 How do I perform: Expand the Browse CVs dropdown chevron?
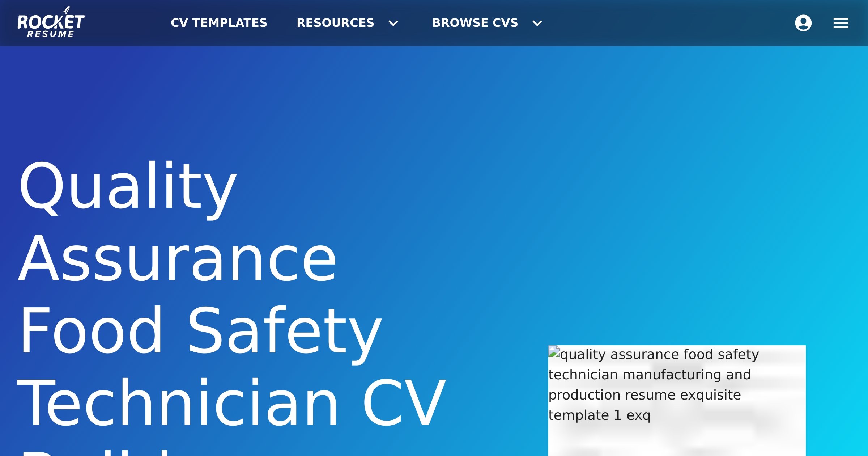click(x=537, y=23)
